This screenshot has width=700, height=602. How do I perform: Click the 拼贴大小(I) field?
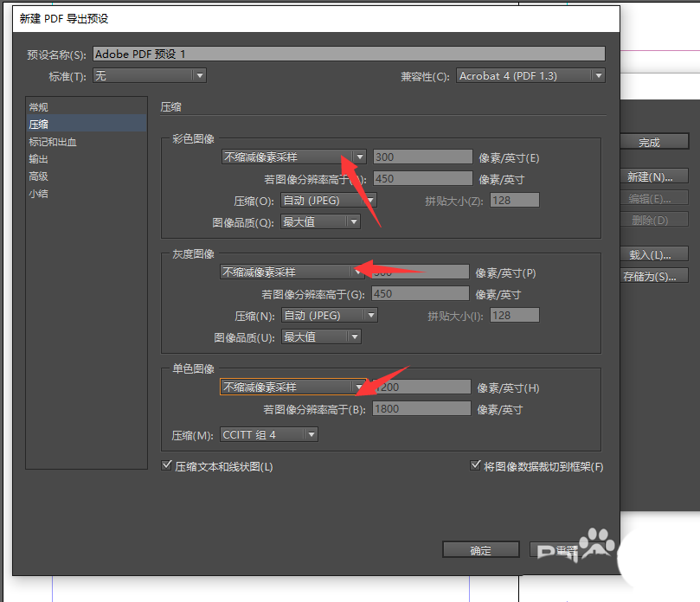pos(514,316)
